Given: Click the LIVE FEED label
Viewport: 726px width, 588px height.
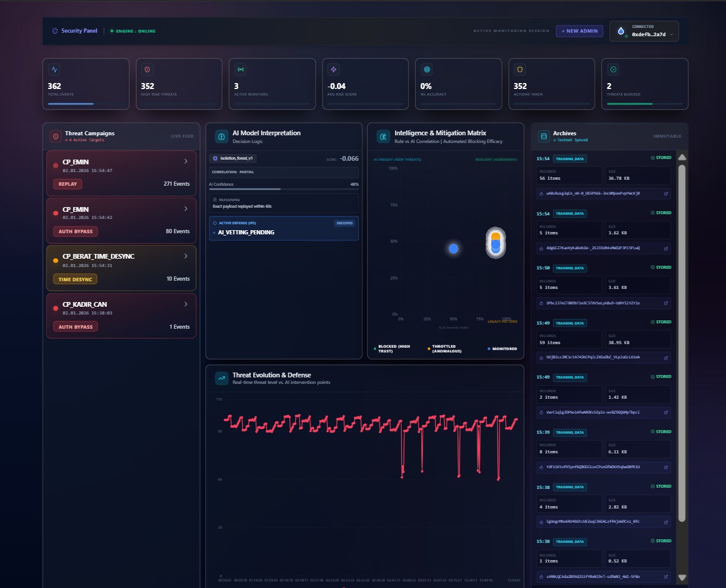Looking at the screenshot, I should click(x=182, y=136).
